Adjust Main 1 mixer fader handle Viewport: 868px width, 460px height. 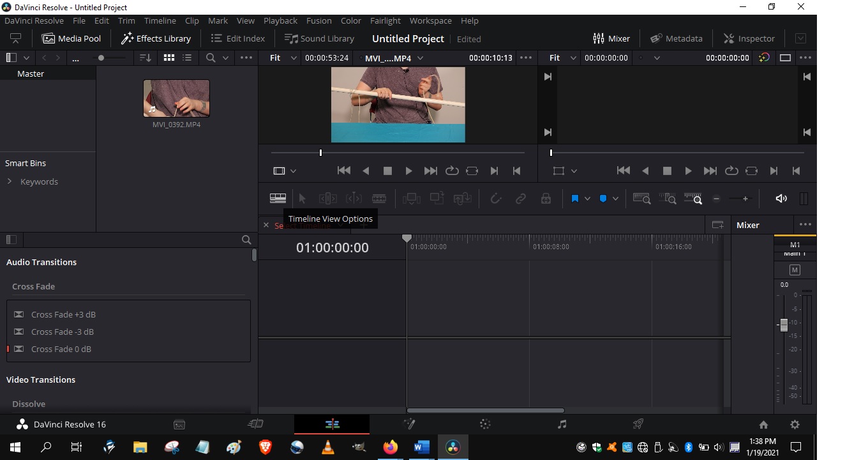click(x=784, y=325)
